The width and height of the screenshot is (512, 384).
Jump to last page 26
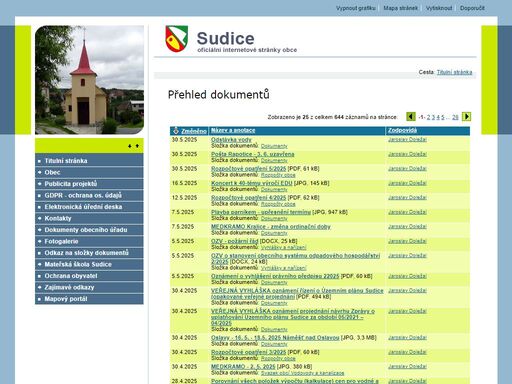click(455, 117)
